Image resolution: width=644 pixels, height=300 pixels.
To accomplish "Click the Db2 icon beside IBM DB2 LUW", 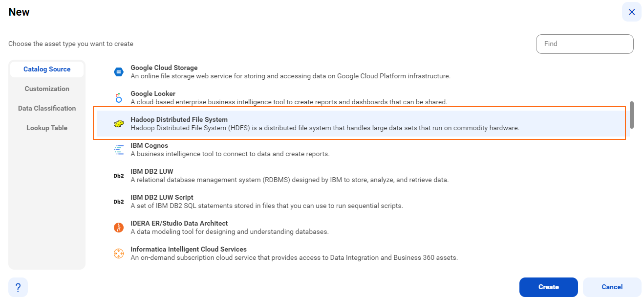I will pyautogui.click(x=118, y=176).
